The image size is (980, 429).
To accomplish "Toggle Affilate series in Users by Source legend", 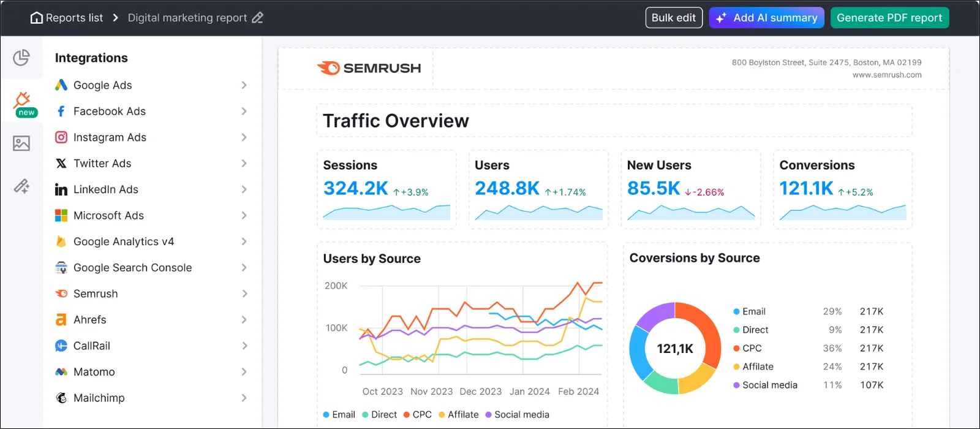I will (458, 415).
